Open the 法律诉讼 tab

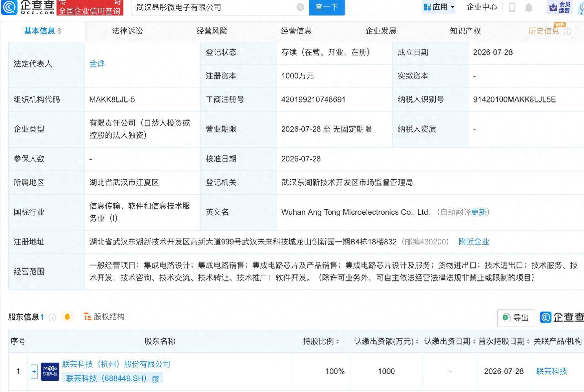coord(127,31)
